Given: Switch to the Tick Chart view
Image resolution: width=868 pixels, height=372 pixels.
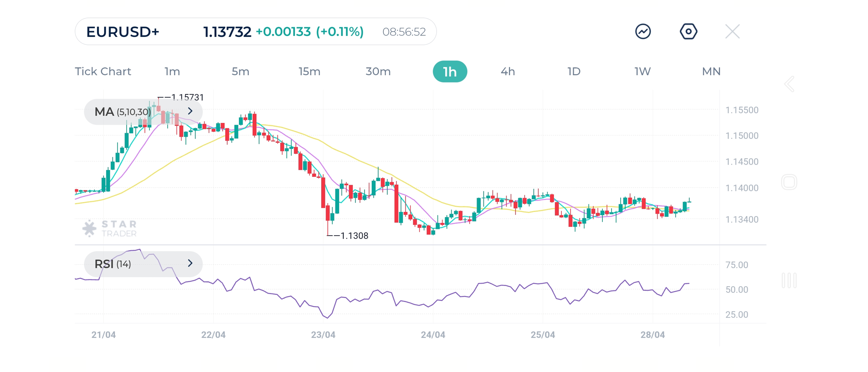Looking at the screenshot, I should [103, 71].
